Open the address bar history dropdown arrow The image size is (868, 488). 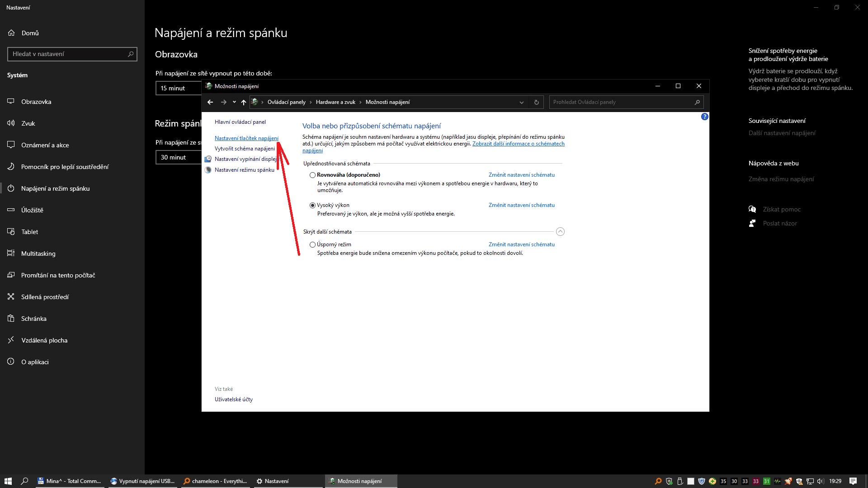pyautogui.click(x=522, y=102)
